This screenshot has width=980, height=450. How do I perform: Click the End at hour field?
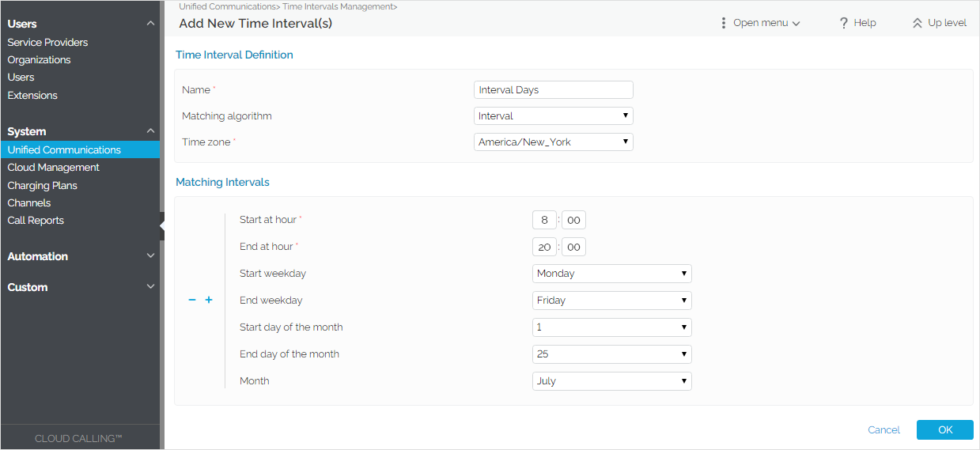(x=544, y=248)
